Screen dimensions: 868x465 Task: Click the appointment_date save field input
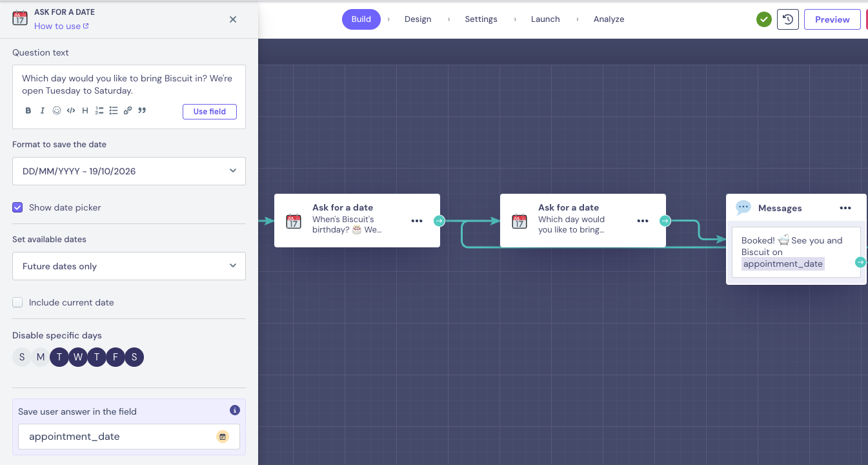(x=129, y=437)
